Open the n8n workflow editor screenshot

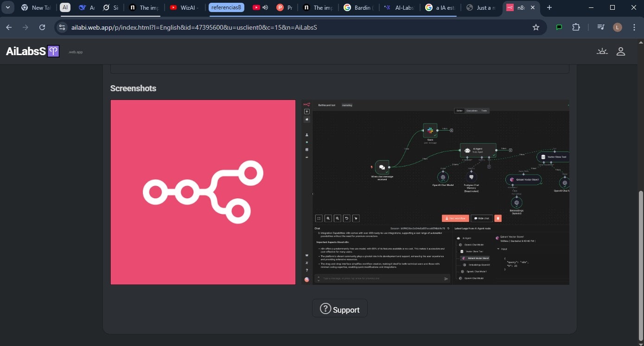pyautogui.click(x=435, y=192)
